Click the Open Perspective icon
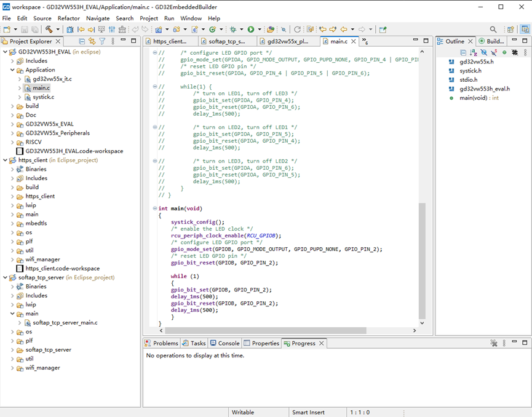The image size is (532, 417). click(x=510, y=30)
